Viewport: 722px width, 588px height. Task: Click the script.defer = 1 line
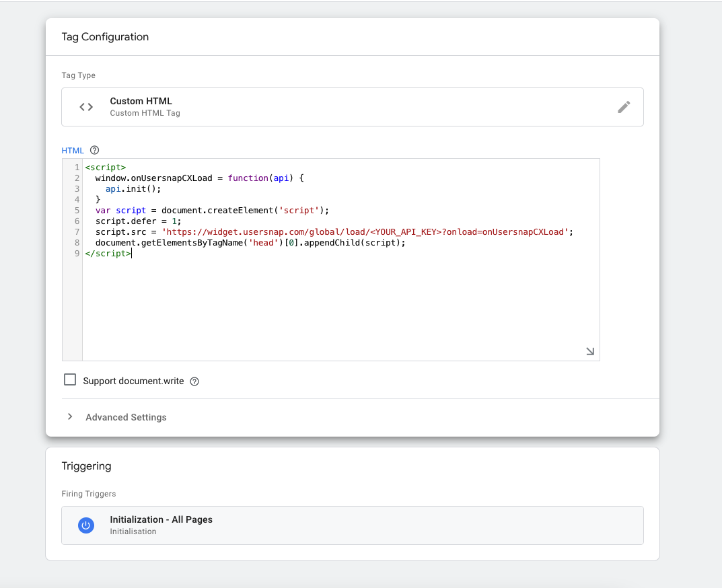click(138, 221)
